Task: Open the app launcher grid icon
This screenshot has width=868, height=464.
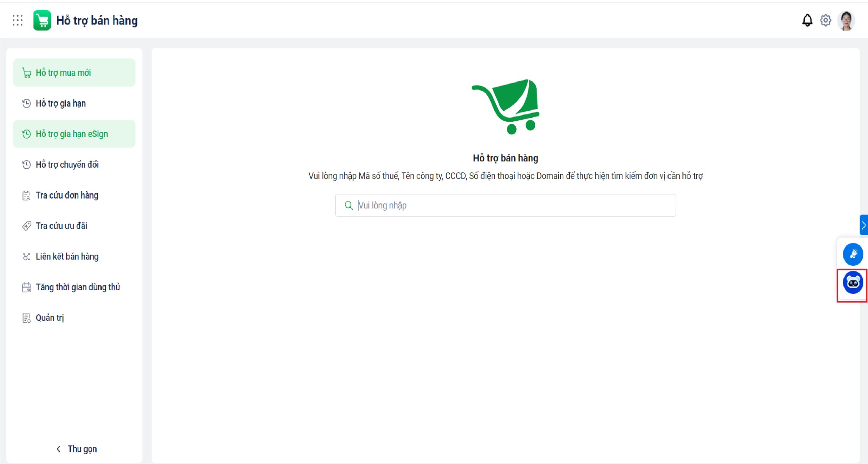Action: pos(17,20)
